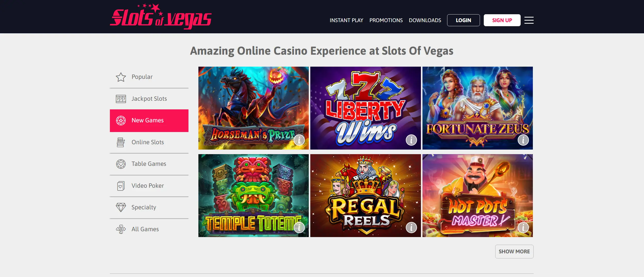644x277 pixels.
Task: Open info for Horseman's Prize game
Action: (299, 140)
